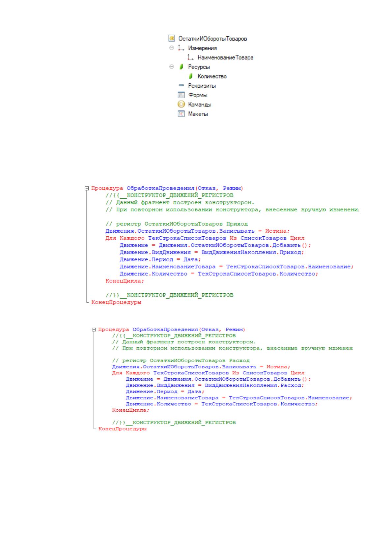Click the Измерения dimensions icon
This screenshot has height=555, width=392.
point(181,48)
